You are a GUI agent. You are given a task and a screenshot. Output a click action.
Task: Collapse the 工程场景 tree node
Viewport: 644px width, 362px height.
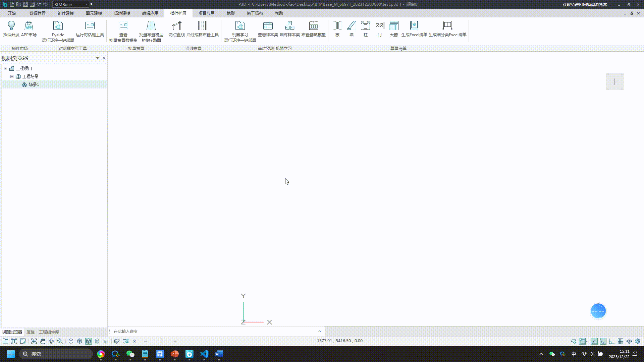point(12,76)
